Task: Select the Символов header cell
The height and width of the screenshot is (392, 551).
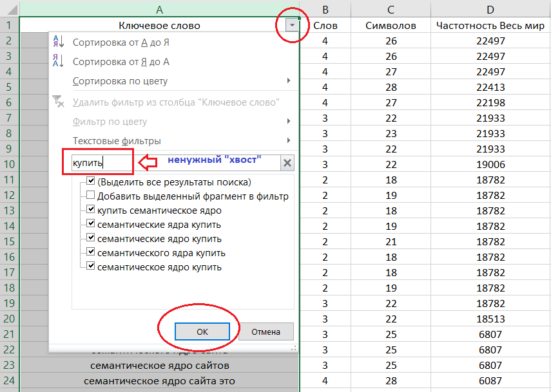Action: coord(391,25)
